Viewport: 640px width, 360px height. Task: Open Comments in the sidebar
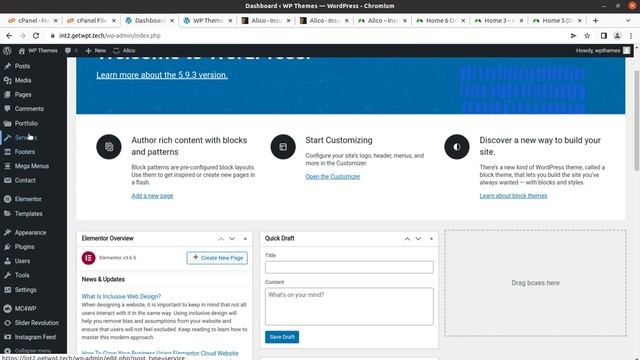point(29,109)
